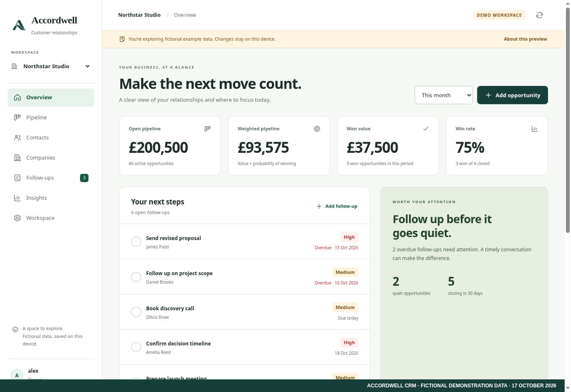This screenshot has width=571, height=392.
Task: Click the page vertical scrollbar thumb
Action: click(568, 120)
